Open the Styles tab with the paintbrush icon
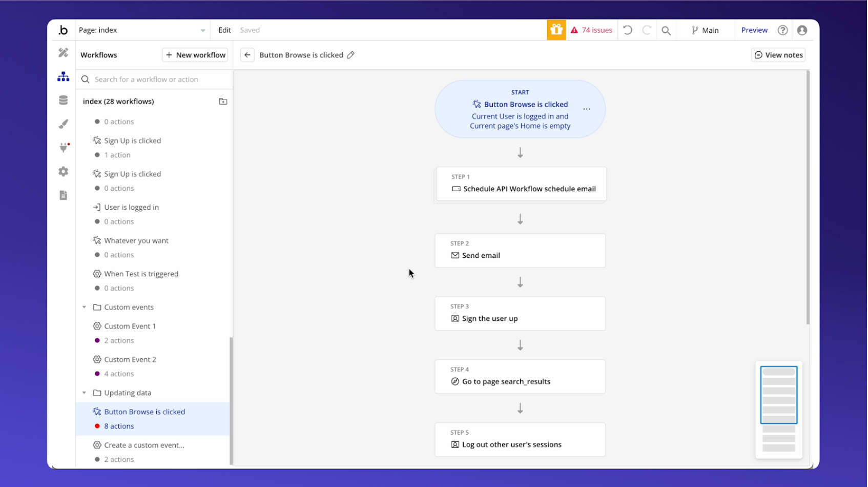 (63, 124)
